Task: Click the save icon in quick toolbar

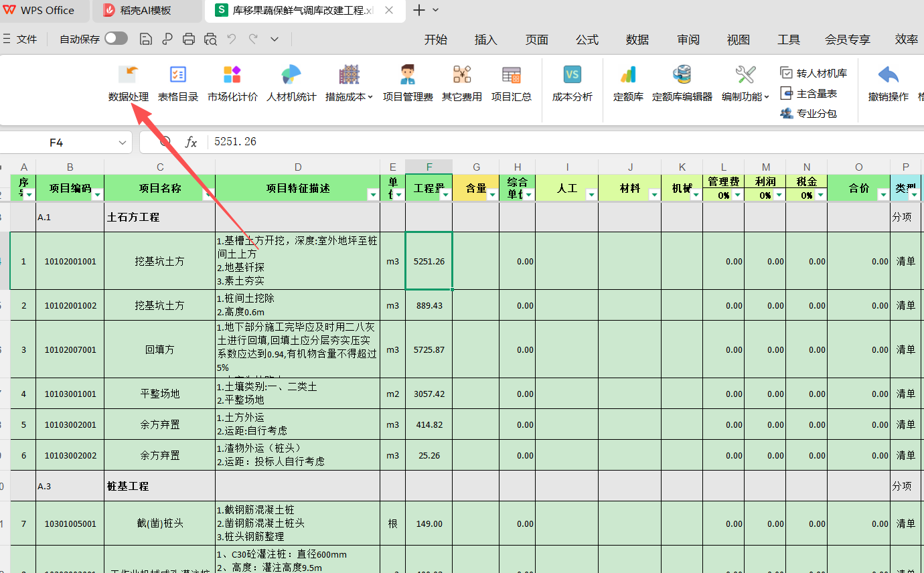Action: pyautogui.click(x=145, y=39)
